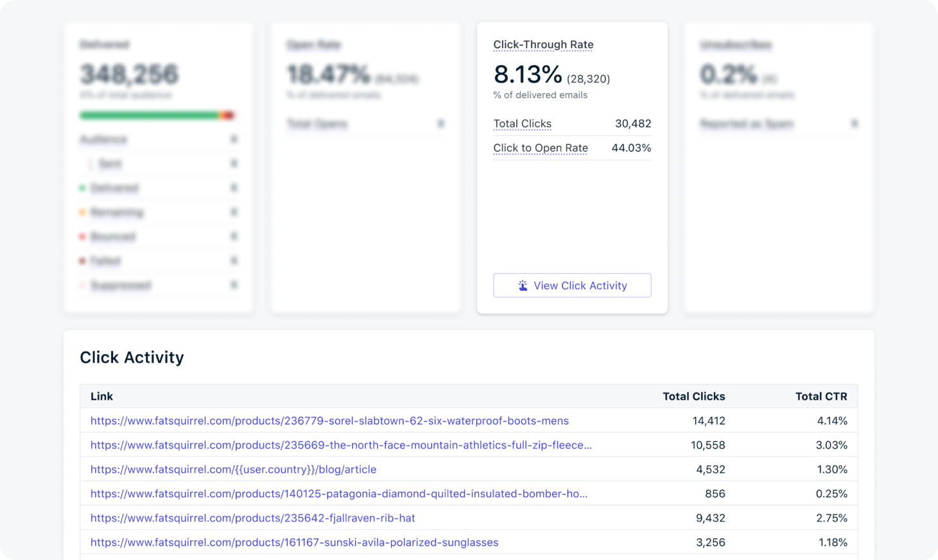The image size is (938, 560).
Task: Select the 14,412 clicks cell
Action: tap(709, 421)
